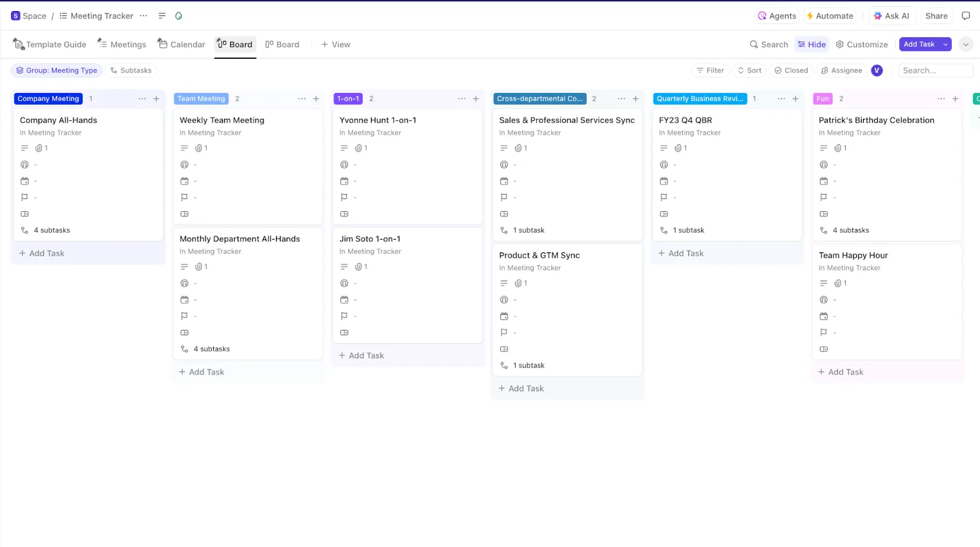Click Add Task under Quarterly Business Review column
The height and width of the screenshot is (547, 980).
tap(680, 254)
